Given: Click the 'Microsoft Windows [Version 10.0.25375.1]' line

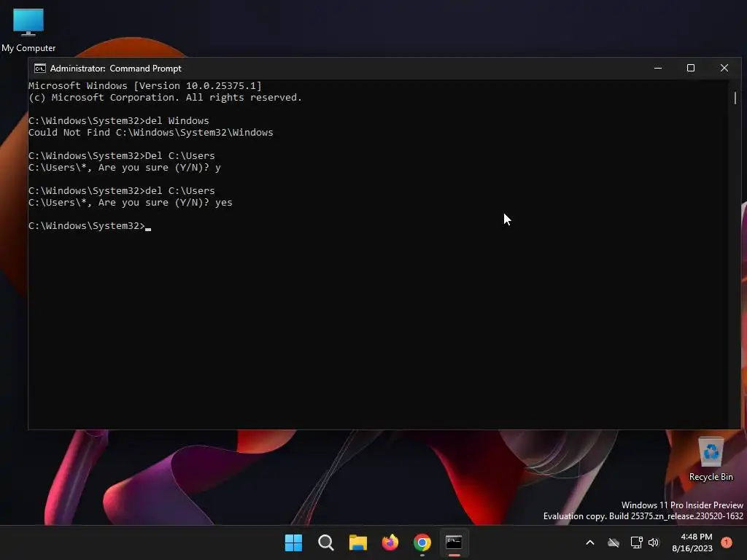Looking at the screenshot, I should (145, 86).
